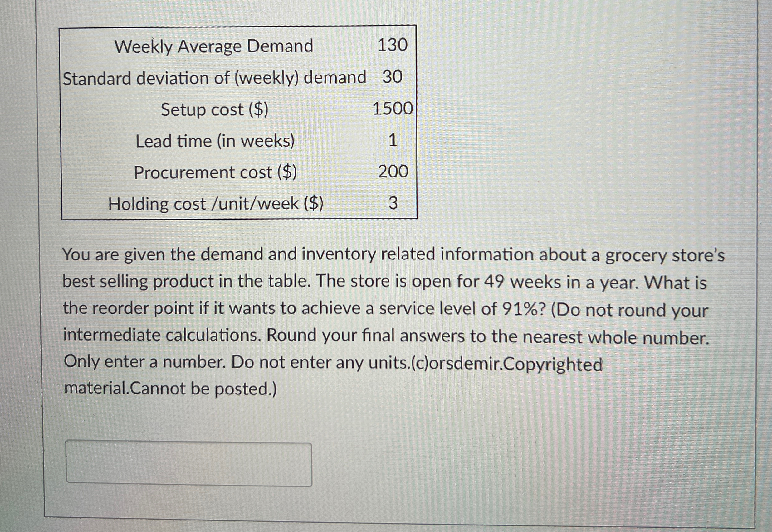
Task: Select the Standard deviation of demand row
Action: (x=213, y=77)
